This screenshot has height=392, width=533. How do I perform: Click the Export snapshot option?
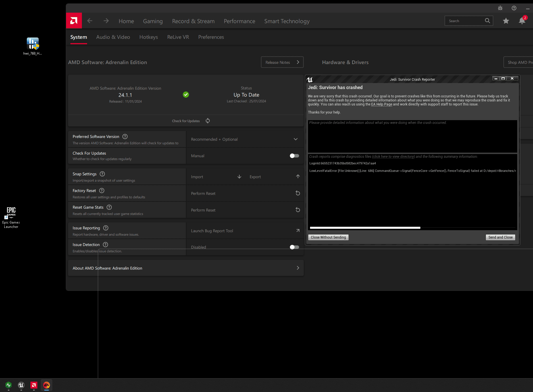[x=255, y=177]
